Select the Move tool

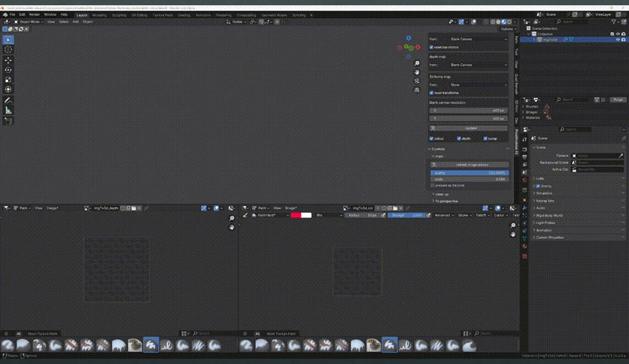click(x=8, y=60)
